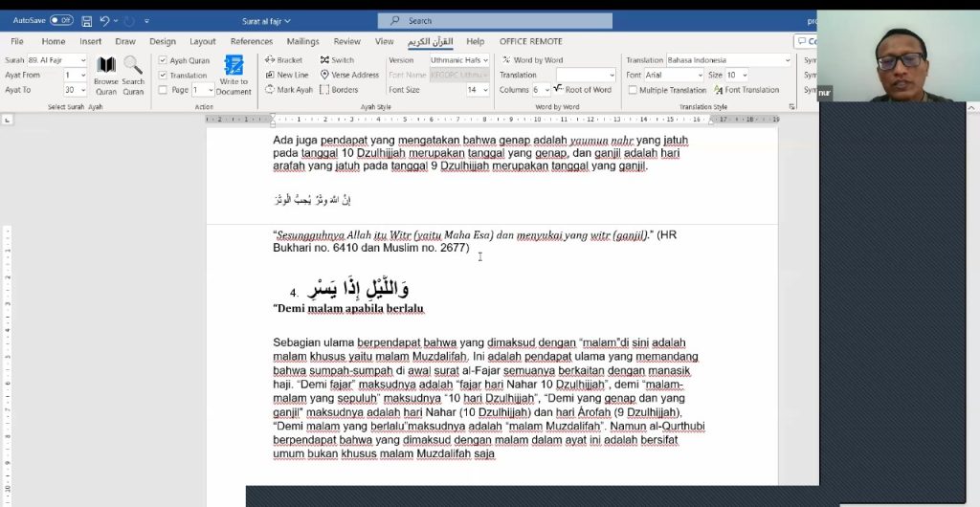Image resolution: width=980 pixels, height=507 pixels.
Task: Toggle the AutoSave switch
Action: pyautogui.click(x=61, y=21)
